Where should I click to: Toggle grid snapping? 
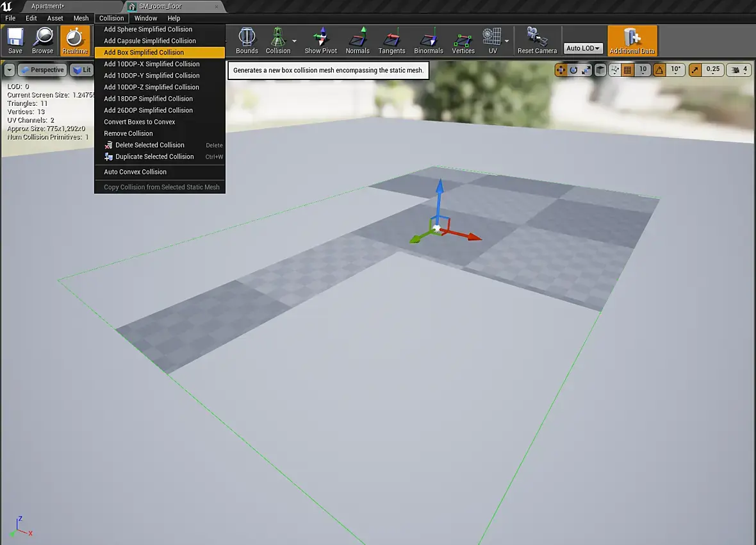[627, 70]
